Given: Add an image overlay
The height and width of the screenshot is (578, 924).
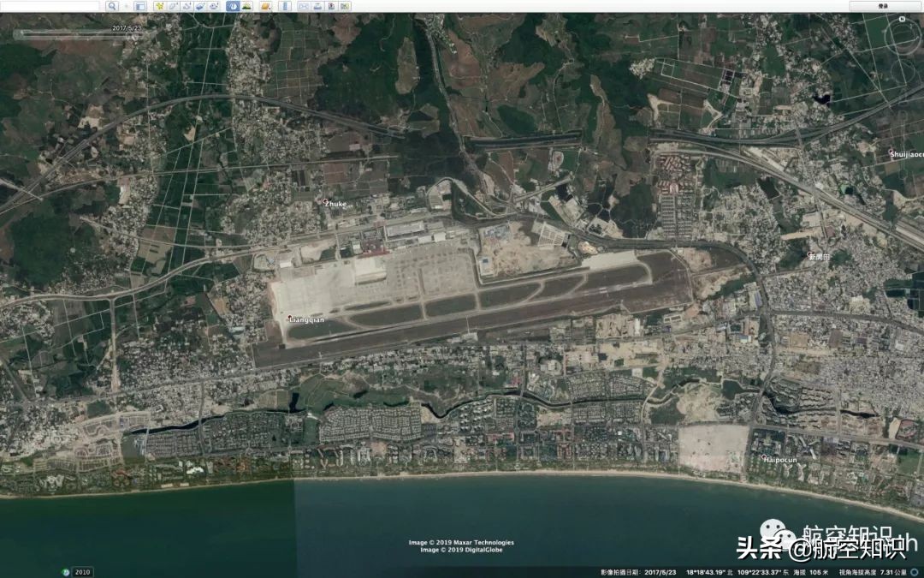Looking at the screenshot, I should click(199, 6).
